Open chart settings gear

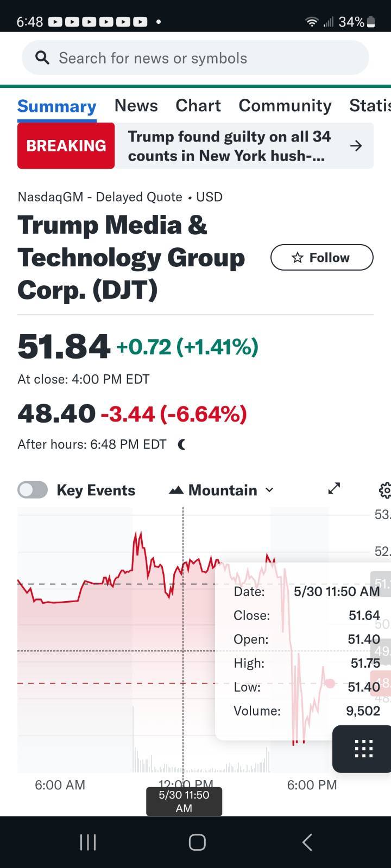pyautogui.click(x=384, y=490)
